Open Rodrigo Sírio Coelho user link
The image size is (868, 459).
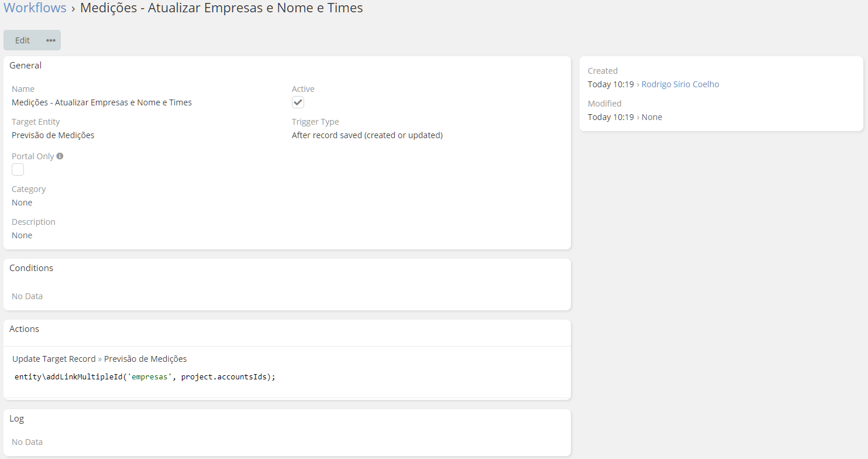680,84
